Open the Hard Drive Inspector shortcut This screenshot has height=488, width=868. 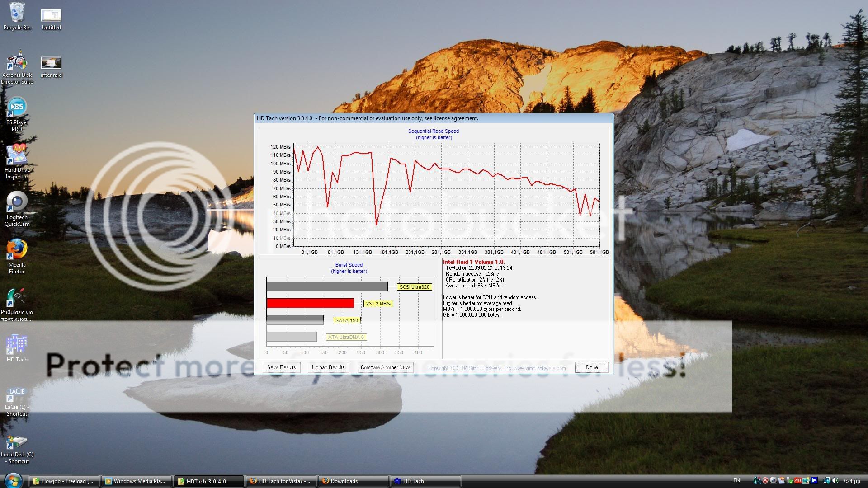point(17,157)
